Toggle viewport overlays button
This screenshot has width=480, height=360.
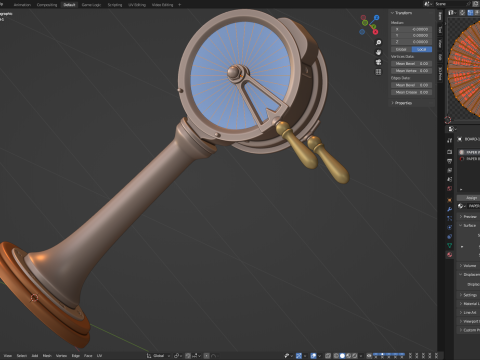(314, 356)
